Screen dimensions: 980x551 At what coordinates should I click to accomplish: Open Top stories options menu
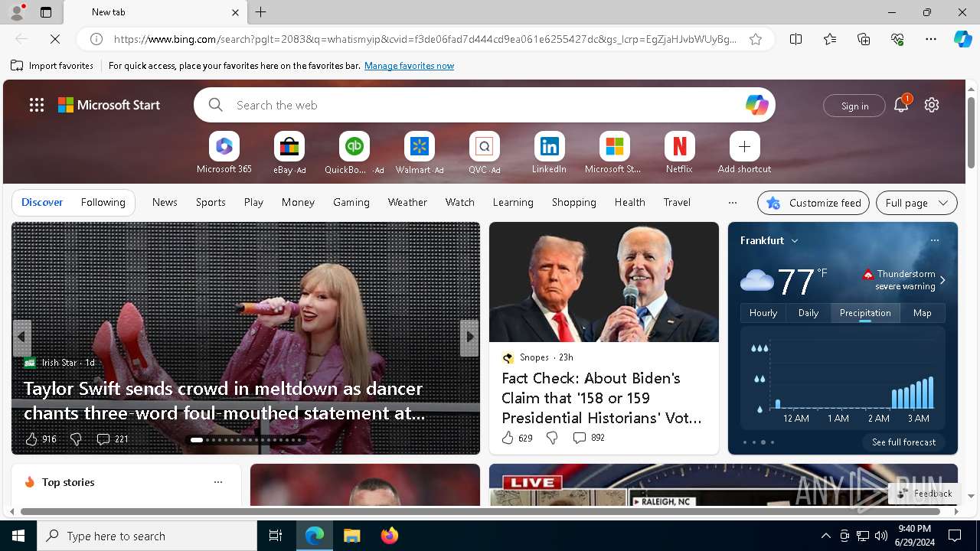(x=218, y=482)
